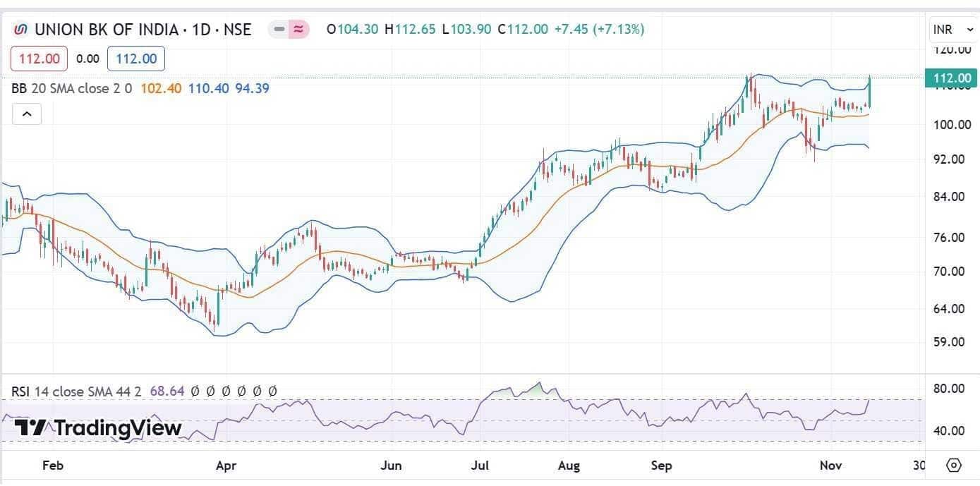Click the blue 112.00 buy price button

(136, 59)
